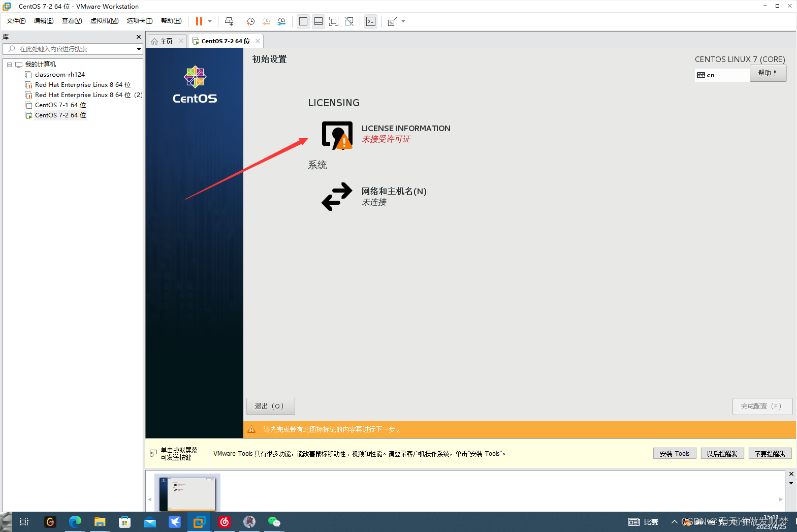Open the thumbnail bar options dropdown arrow
The image size is (797, 532).
[791, 483]
